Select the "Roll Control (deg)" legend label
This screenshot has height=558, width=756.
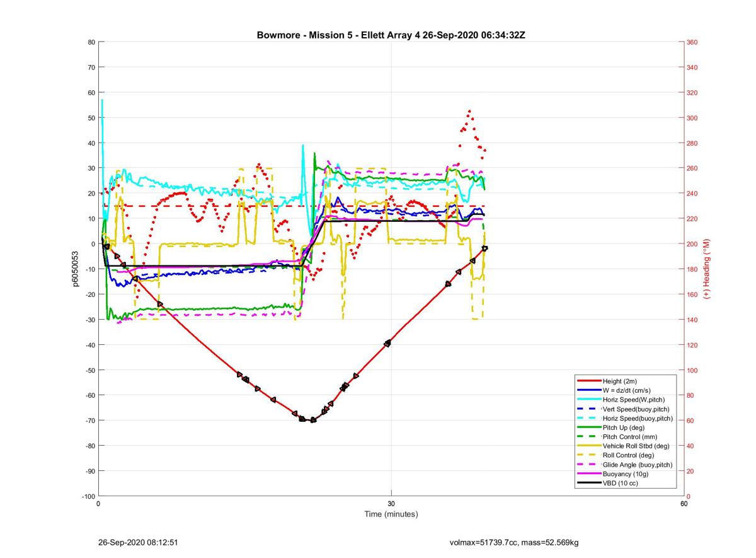tap(628, 455)
